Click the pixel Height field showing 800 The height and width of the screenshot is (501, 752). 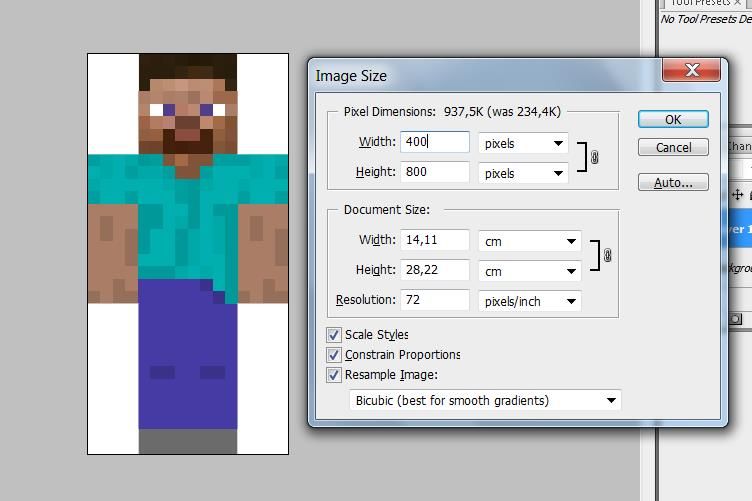point(435,172)
